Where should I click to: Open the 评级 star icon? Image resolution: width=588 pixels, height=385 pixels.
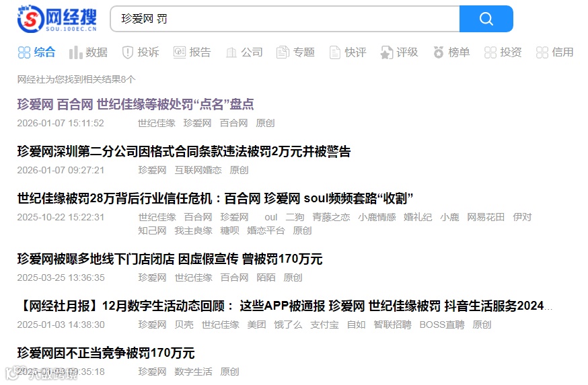pos(387,52)
